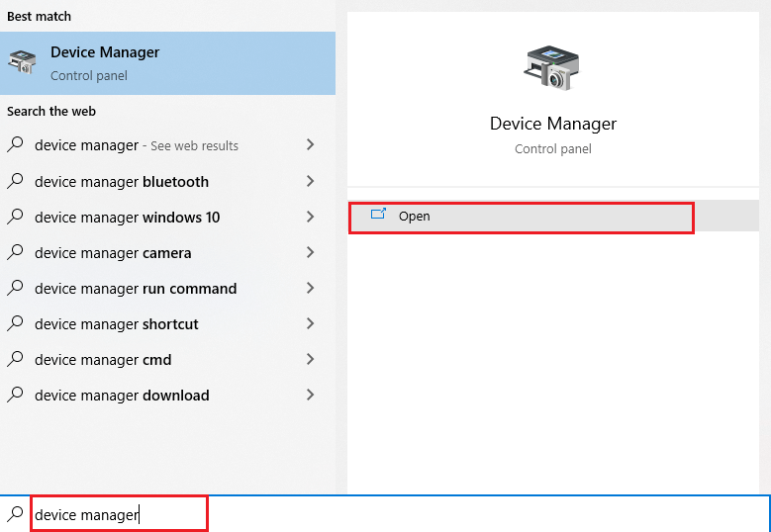This screenshot has width=771, height=532.
Task: Click the Device Manager icon in Best match
Action: 22,62
